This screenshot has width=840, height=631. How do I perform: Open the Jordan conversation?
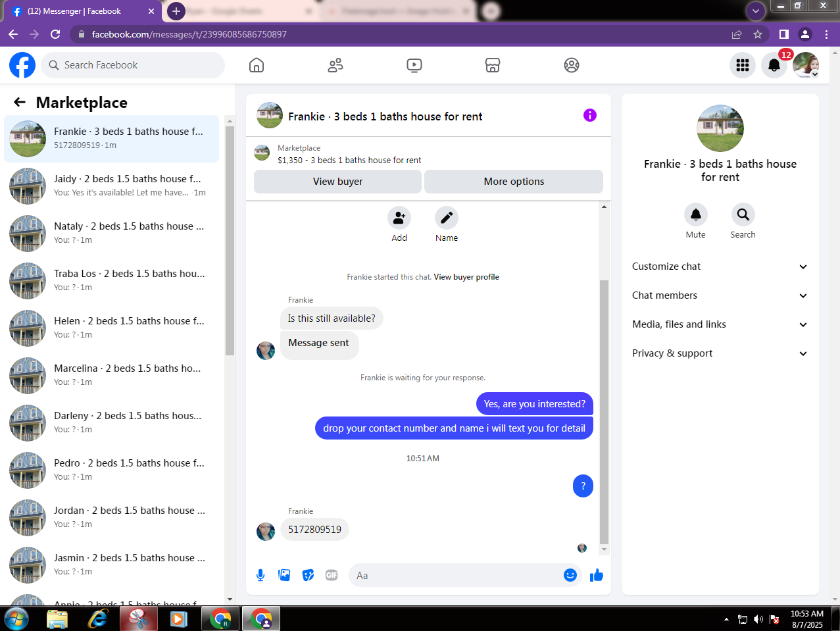pyautogui.click(x=112, y=518)
